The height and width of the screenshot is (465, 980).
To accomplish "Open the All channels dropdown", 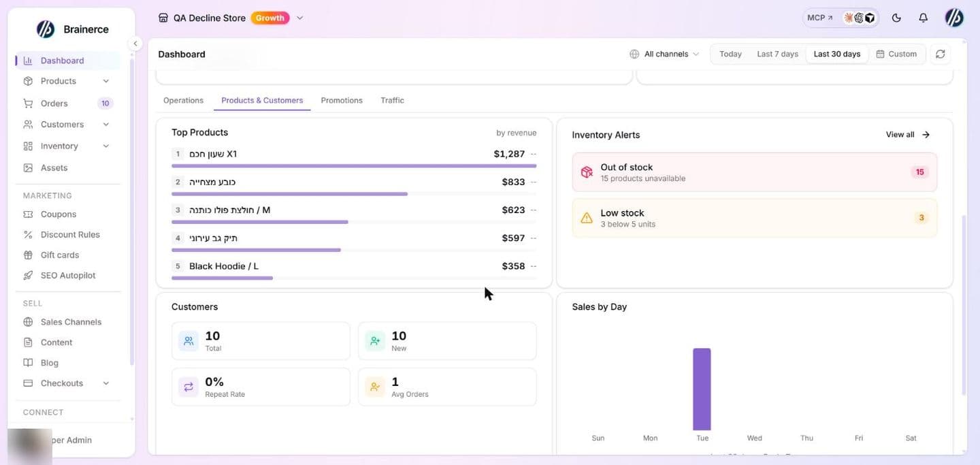I will pyautogui.click(x=664, y=54).
